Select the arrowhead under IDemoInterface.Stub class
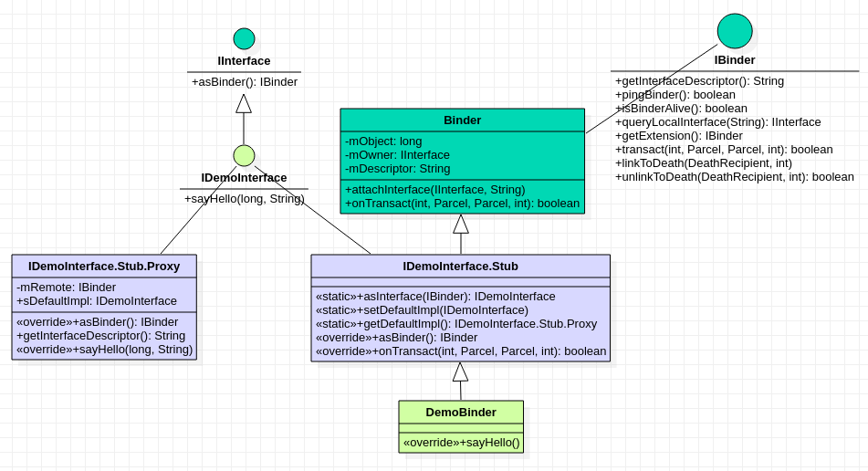 click(460, 372)
